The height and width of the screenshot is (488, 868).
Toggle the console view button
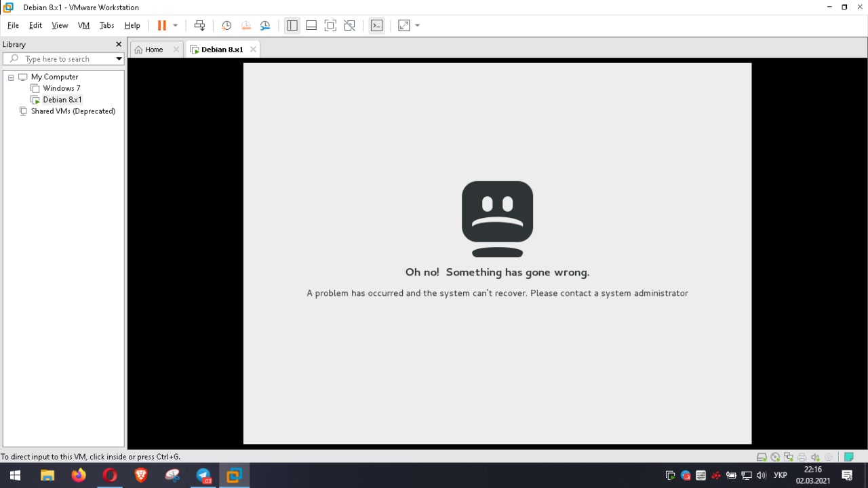tap(376, 25)
